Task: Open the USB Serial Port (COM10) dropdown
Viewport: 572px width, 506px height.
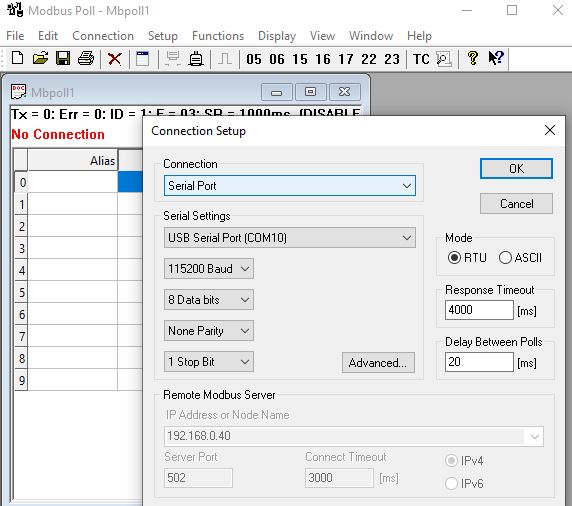Action: pos(290,238)
